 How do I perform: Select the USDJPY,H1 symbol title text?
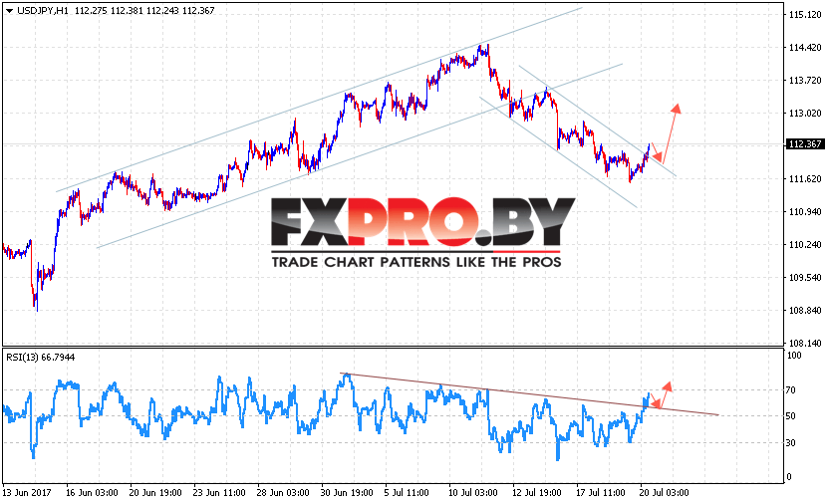[43, 11]
